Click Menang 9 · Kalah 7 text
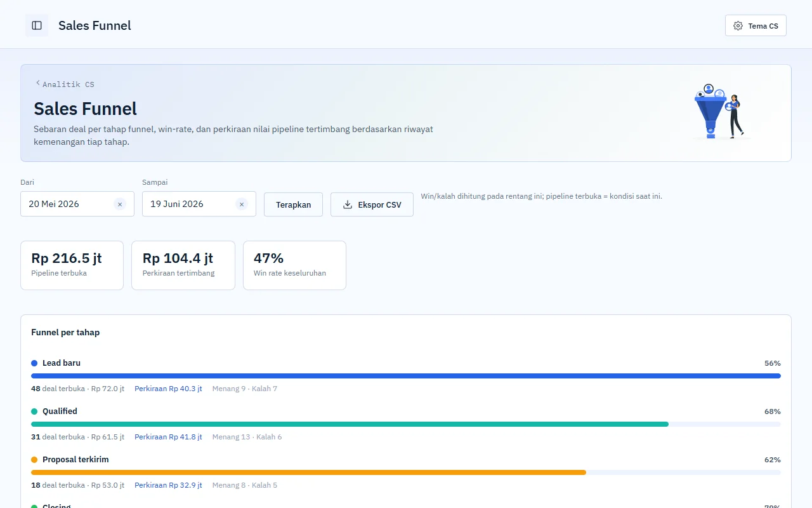The image size is (812, 508). click(245, 389)
